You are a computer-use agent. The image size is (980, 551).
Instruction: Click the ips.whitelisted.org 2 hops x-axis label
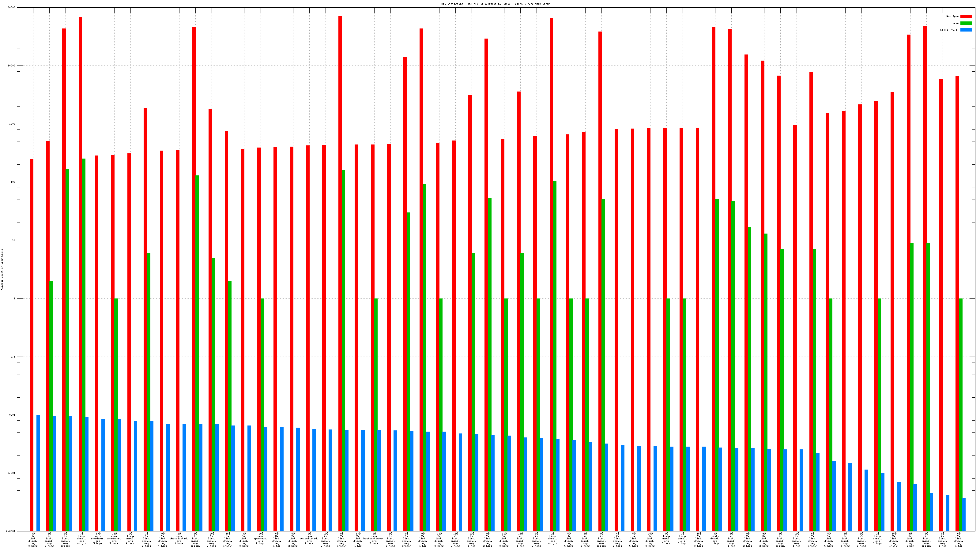[x=309, y=538]
